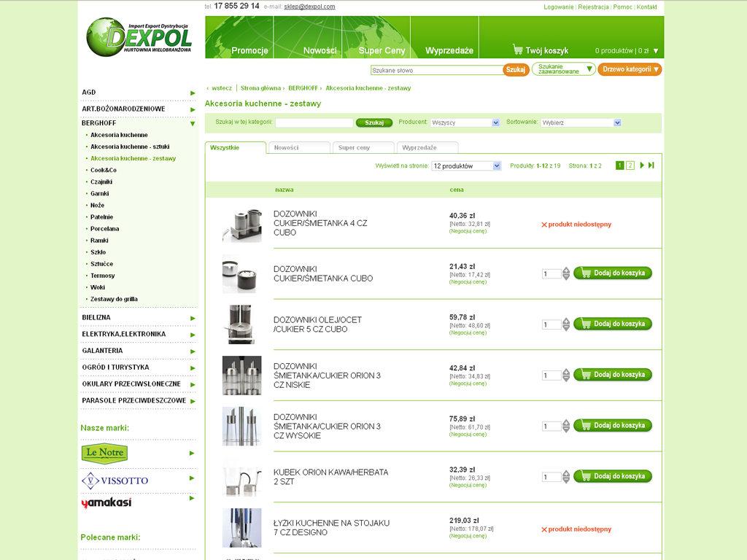The image size is (747, 560).
Task: Click the 'Szukane słowo' search field
Action: pos(436,70)
